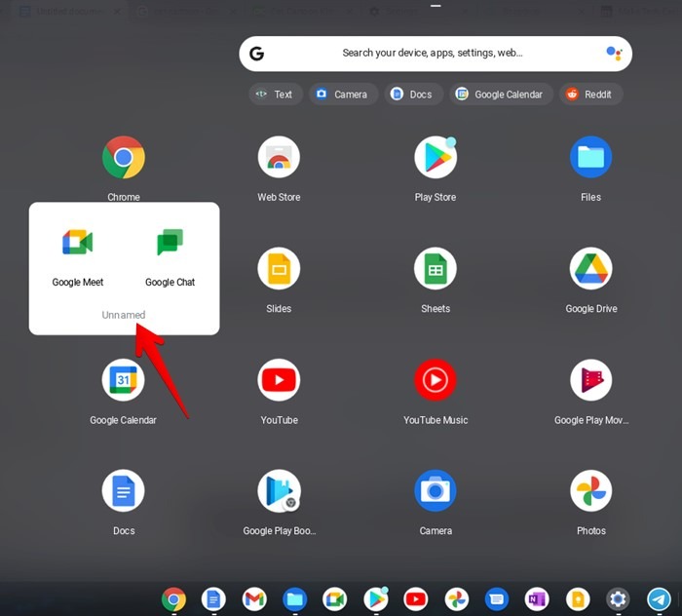This screenshot has width=682, height=616.
Task: Select the Docs suggestion chip
Action: 413,94
